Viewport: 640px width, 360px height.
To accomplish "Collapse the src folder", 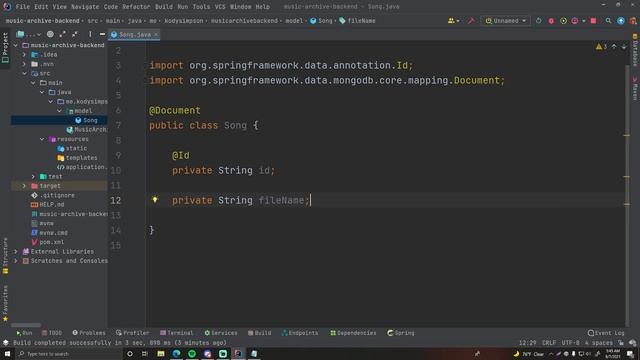I will 24,73.
